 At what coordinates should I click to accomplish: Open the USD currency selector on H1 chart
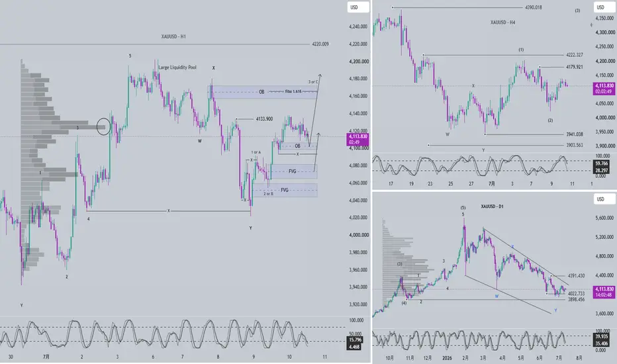click(358, 7)
